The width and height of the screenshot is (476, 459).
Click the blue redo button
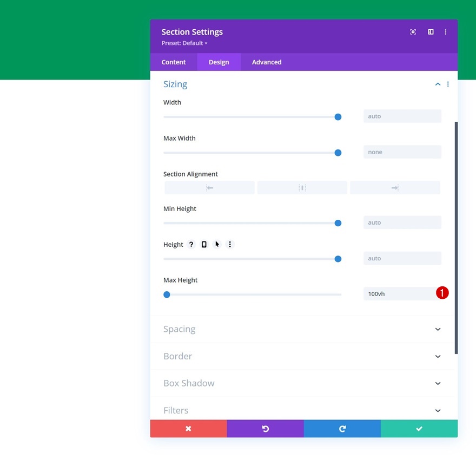342,429
